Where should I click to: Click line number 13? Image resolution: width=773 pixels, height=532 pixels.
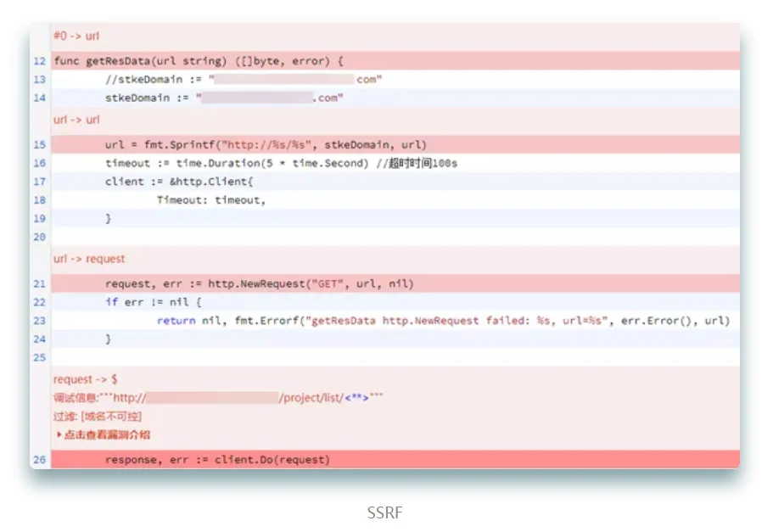(39, 80)
